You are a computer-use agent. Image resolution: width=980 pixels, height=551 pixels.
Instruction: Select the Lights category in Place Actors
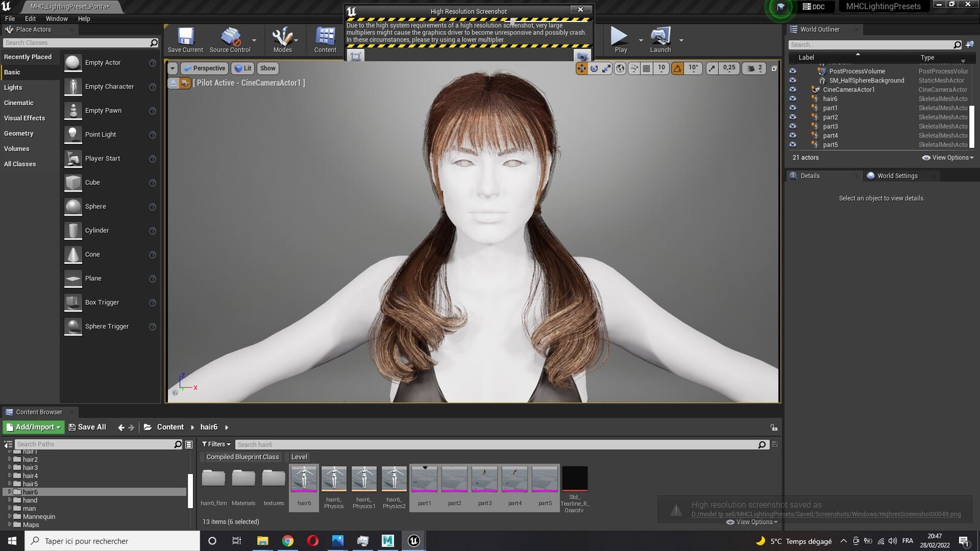pos(13,88)
